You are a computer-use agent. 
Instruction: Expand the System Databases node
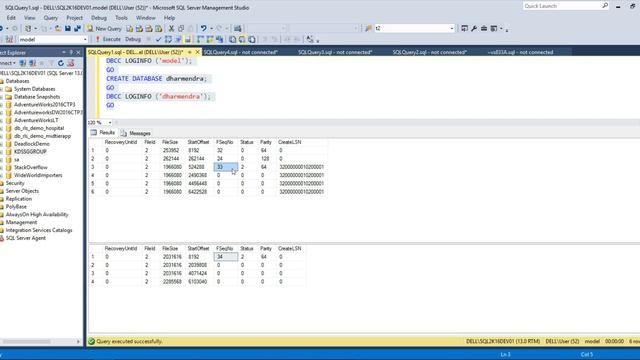coord(1,89)
